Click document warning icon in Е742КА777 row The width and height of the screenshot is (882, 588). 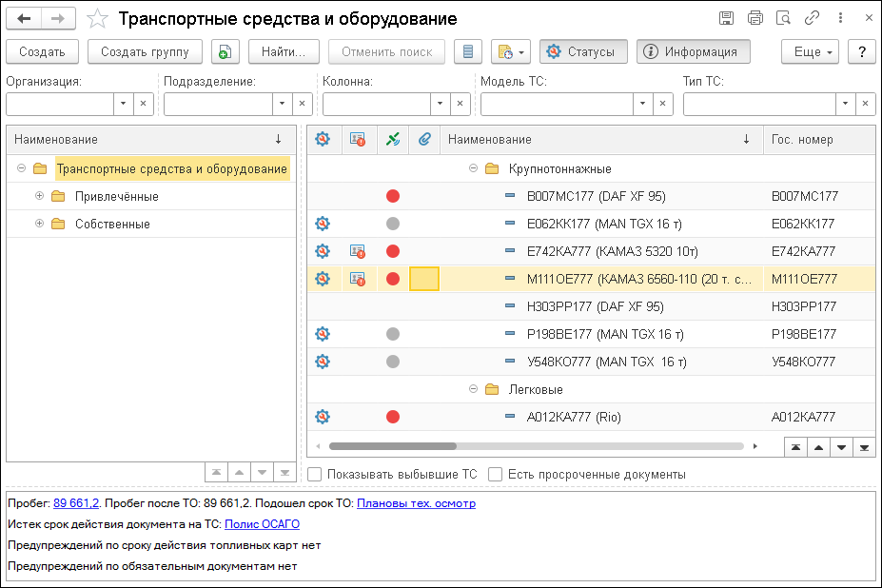(358, 251)
